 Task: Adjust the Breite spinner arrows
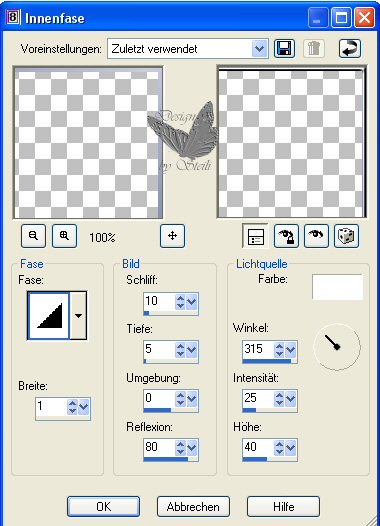coord(72,407)
